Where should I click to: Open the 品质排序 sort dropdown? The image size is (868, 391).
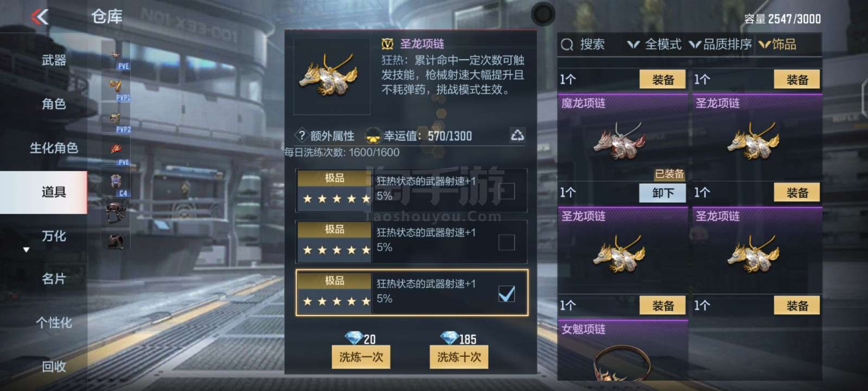pos(720,45)
